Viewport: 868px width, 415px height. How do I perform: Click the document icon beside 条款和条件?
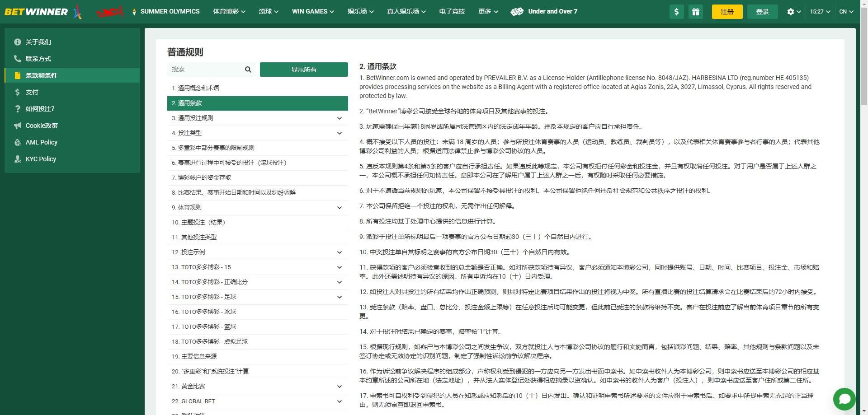click(18, 75)
